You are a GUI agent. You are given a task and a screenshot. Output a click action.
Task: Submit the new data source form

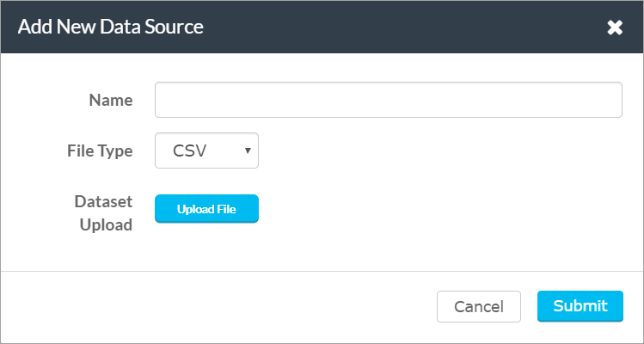(580, 306)
